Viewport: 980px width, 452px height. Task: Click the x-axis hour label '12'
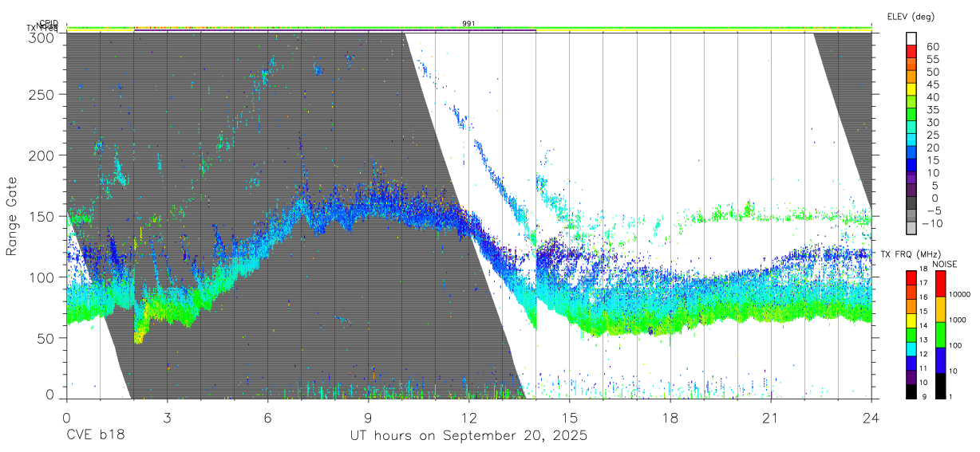click(x=468, y=417)
